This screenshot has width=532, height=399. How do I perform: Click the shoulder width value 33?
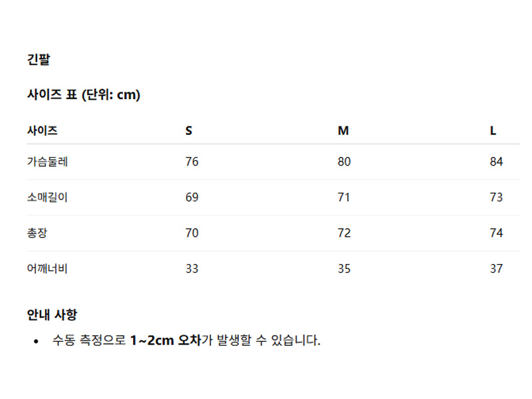(192, 269)
